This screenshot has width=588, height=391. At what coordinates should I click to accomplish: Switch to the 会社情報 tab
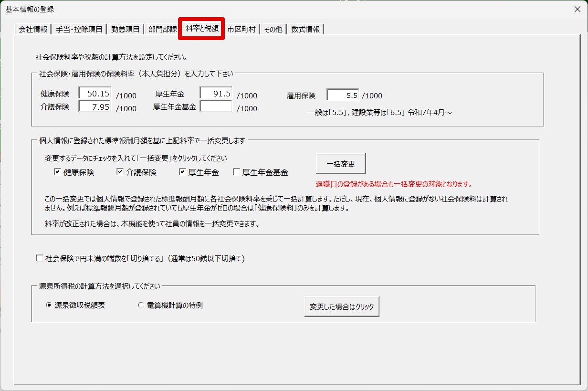pyautogui.click(x=32, y=30)
